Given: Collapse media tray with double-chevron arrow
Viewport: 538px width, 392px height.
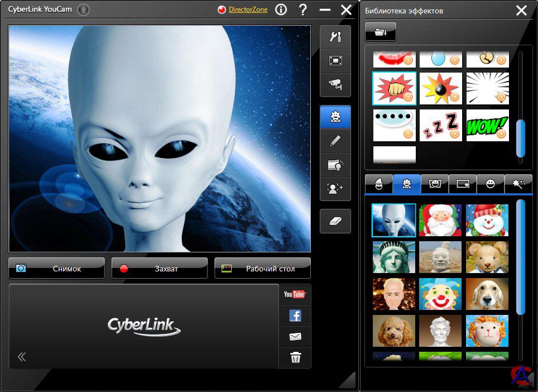Looking at the screenshot, I should (22, 357).
